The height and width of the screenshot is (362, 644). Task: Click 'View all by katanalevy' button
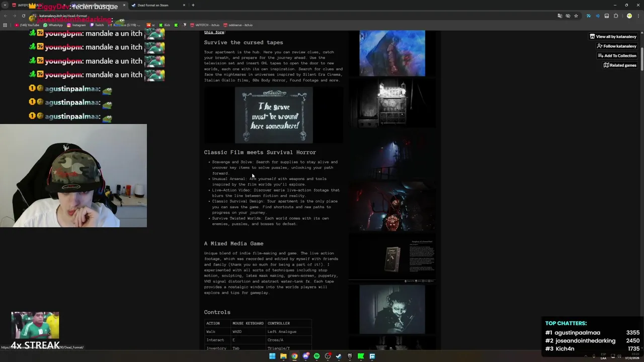click(613, 37)
